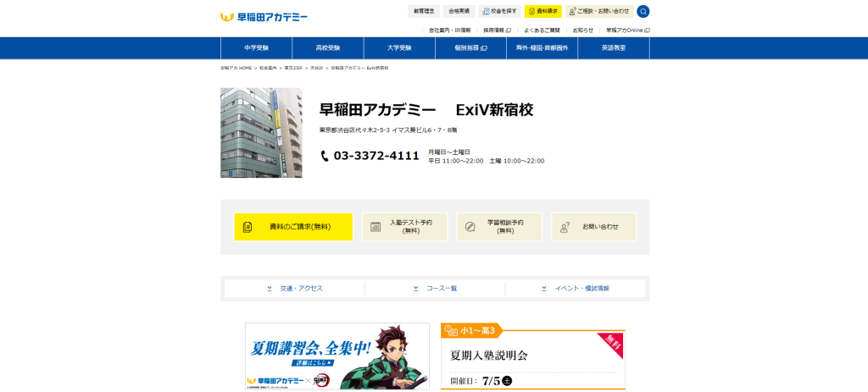Open よくあるご質問 link

pos(542,30)
